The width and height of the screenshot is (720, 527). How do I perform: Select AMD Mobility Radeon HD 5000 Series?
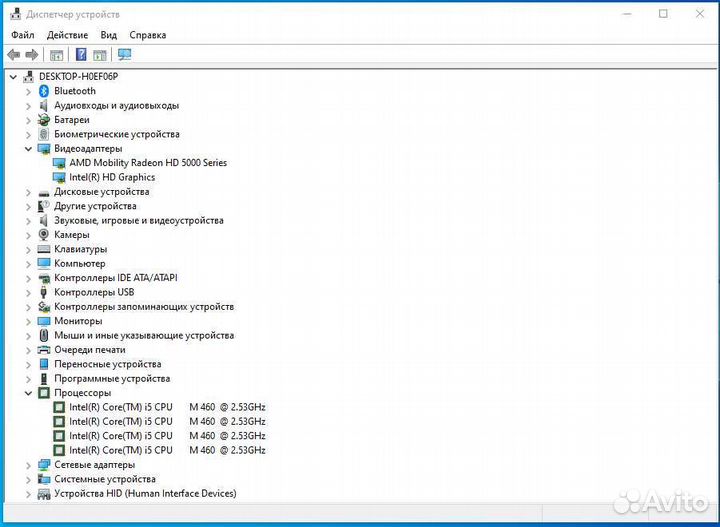pos(148,163)
